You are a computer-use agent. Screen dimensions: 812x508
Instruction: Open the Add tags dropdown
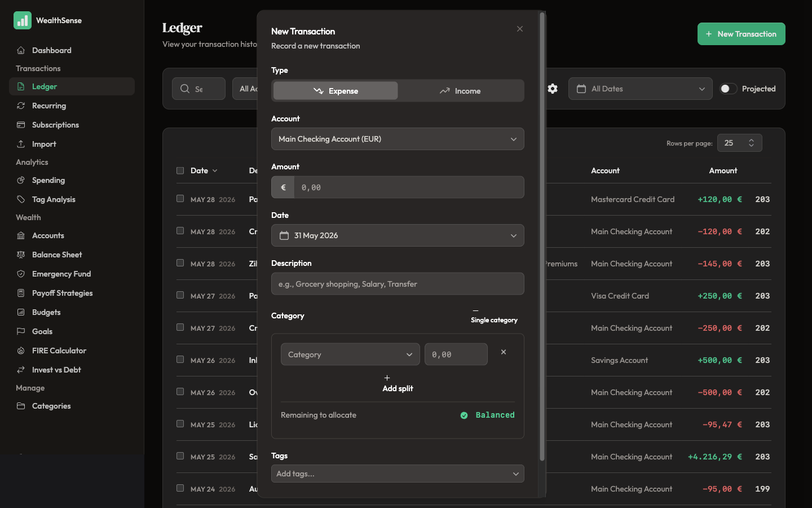point(398,474)
